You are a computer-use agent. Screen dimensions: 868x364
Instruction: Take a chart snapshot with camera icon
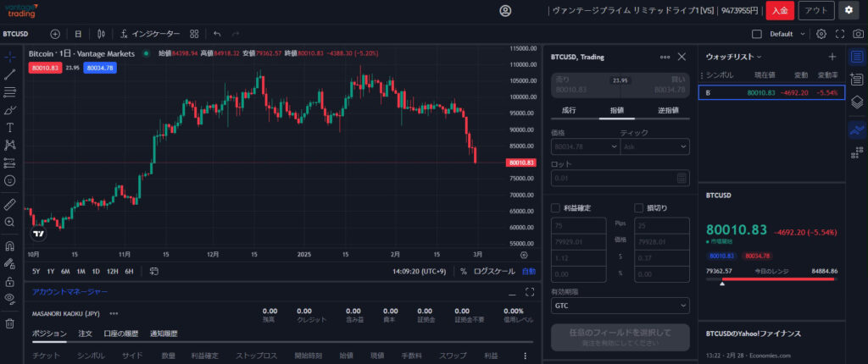[858, 34]
